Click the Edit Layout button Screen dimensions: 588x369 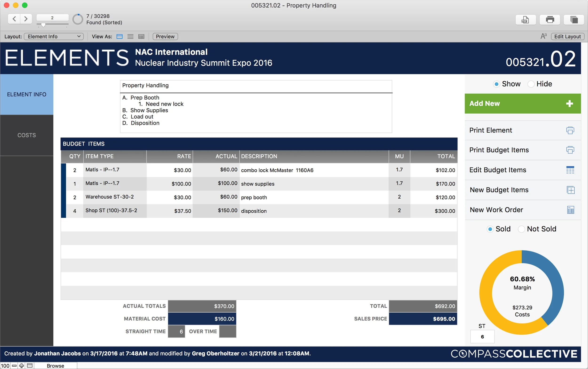pyautogui.click(x=568, y=36)
